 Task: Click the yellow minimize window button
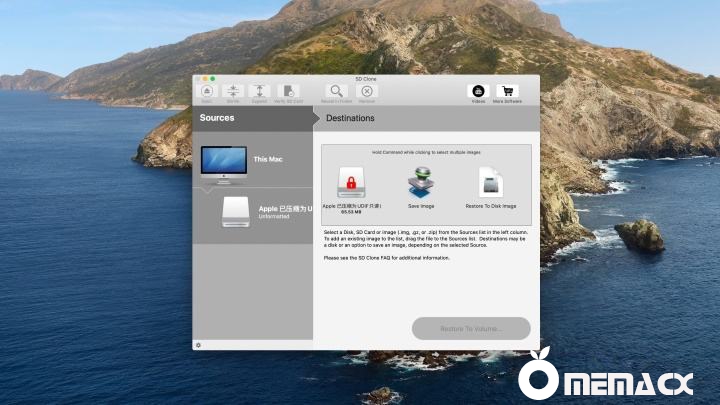click(205, 78)
